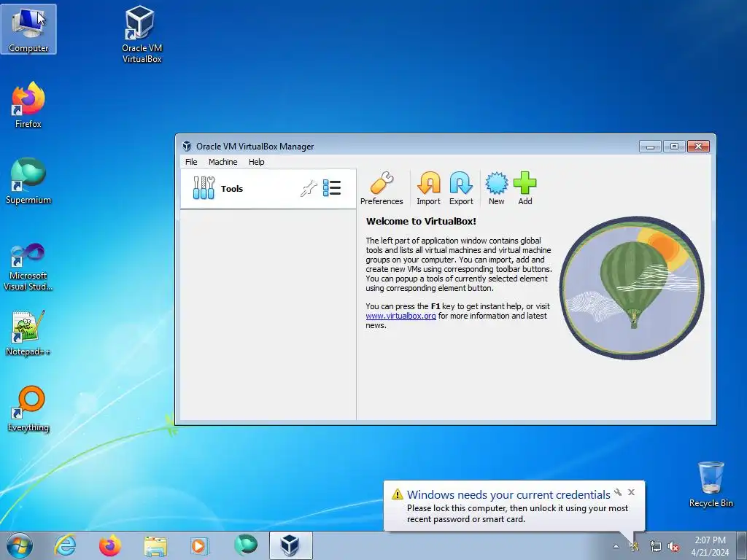Viewport: 747px width, 560px height.
Task: Open Windows Explorer from the taskbar
Action: [155, 545]
